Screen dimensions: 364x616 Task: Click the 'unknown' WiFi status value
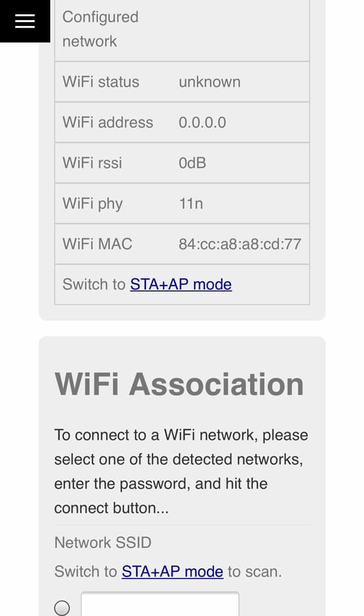point(210,82)
